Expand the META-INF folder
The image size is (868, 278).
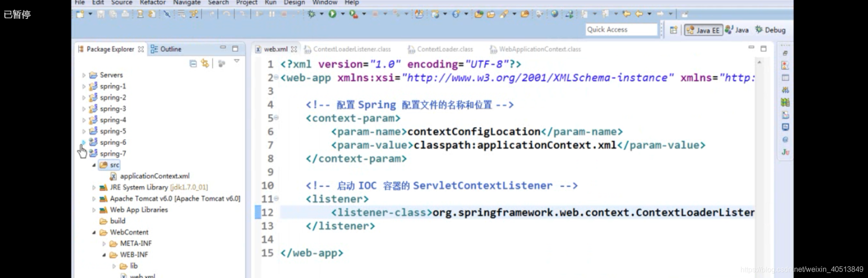[x=104, y=244]
